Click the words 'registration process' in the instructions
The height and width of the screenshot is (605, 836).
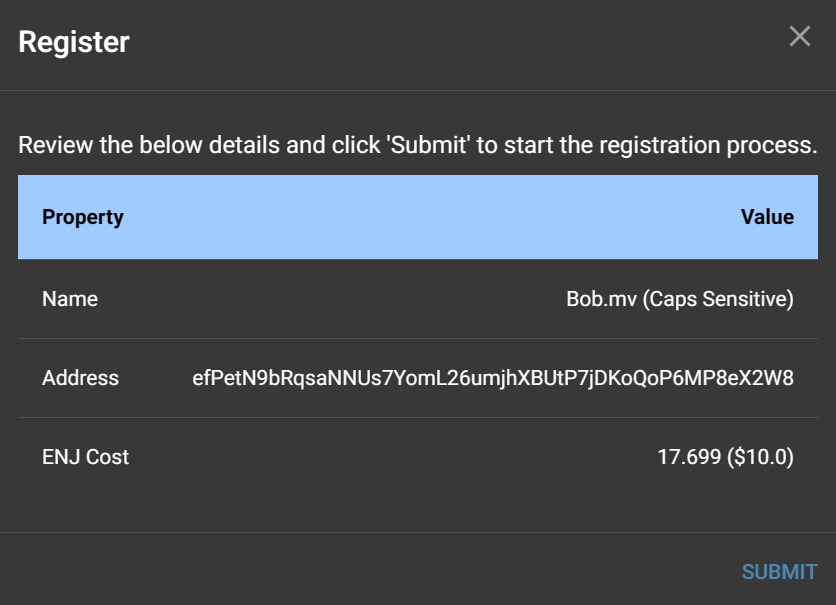coord(708,145)
